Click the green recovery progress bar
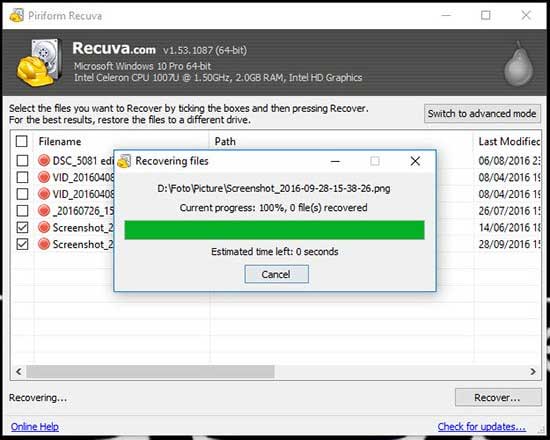The image size is (550, 440). click(x=274, y=230)
